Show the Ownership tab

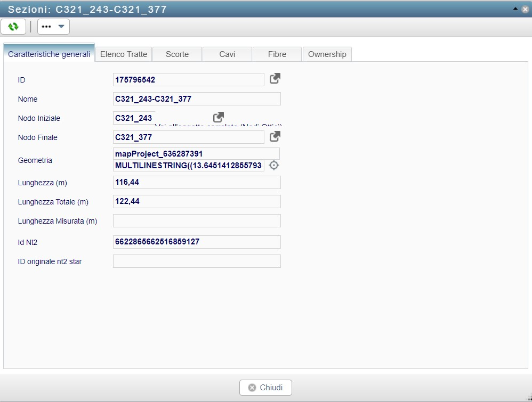tap(327, 54)
